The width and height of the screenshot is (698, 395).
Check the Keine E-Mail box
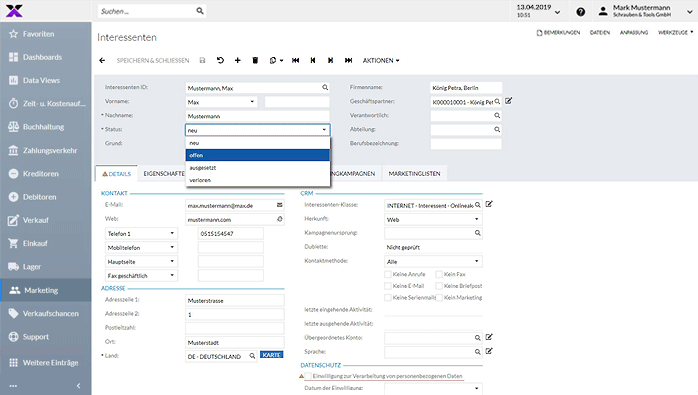(x=388, y=286)
